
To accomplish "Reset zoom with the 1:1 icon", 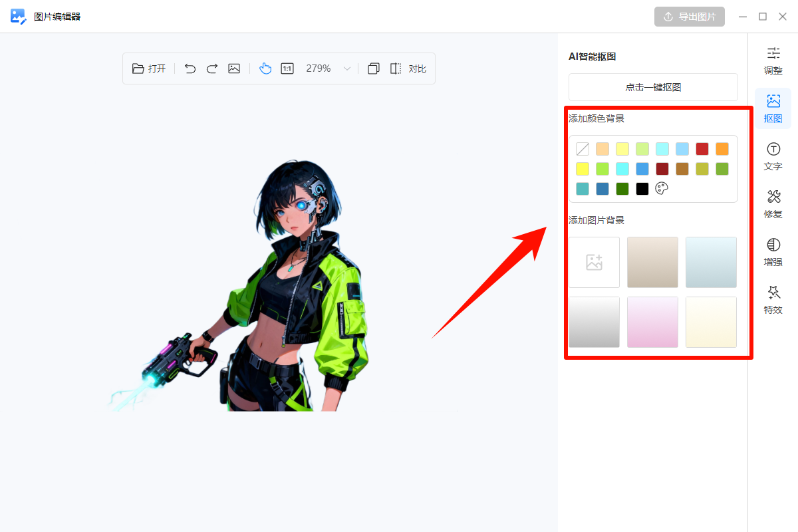I will 287,68.
